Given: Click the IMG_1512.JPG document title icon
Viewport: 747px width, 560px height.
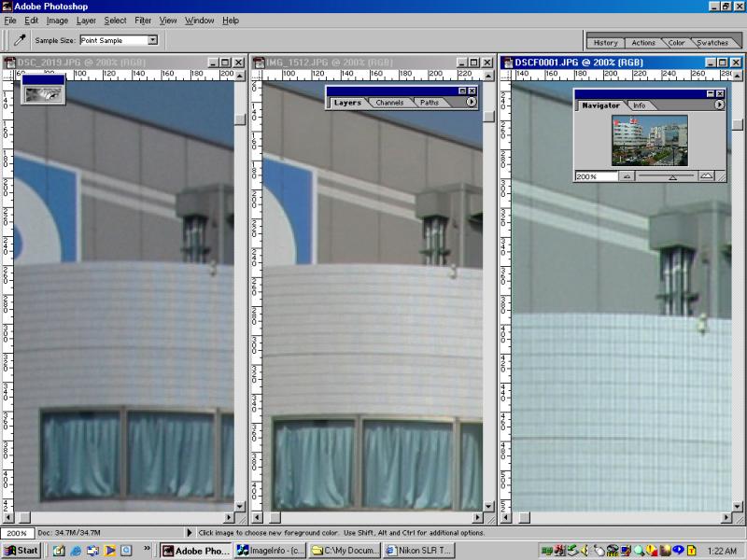Looking at the screenshot, I should (x=259, y=63).
